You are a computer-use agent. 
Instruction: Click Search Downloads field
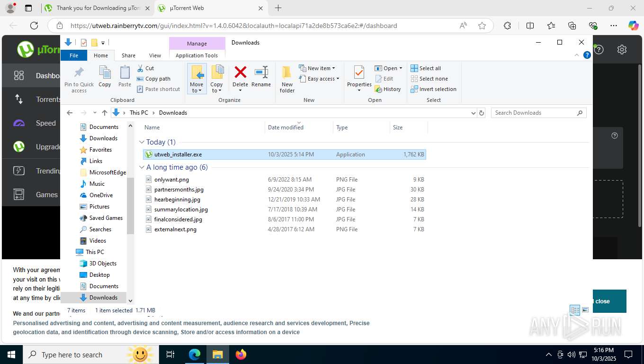click(538, 113)
